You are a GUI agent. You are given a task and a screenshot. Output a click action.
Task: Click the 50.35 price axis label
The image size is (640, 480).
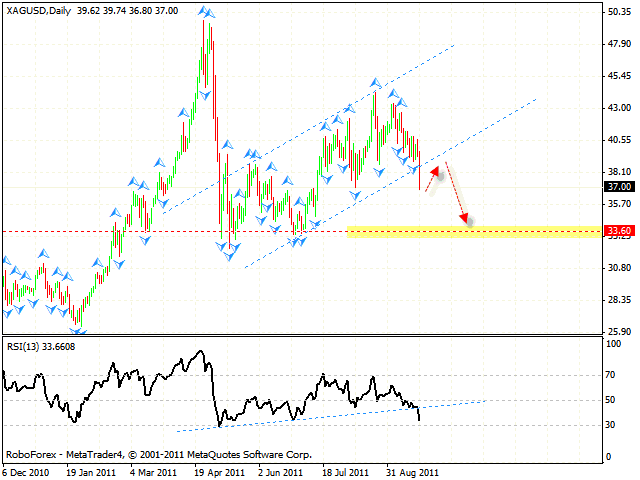coord(617,12)
